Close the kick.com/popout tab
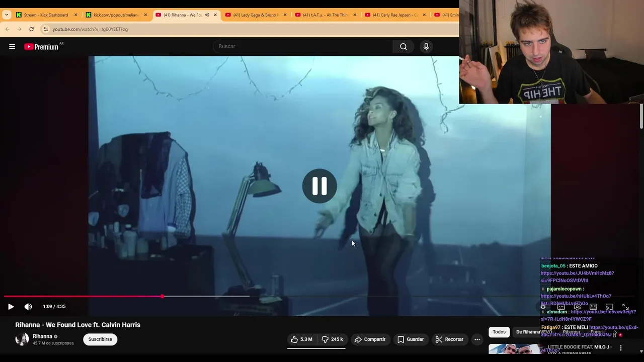644x362 pixels. (146, 15)
